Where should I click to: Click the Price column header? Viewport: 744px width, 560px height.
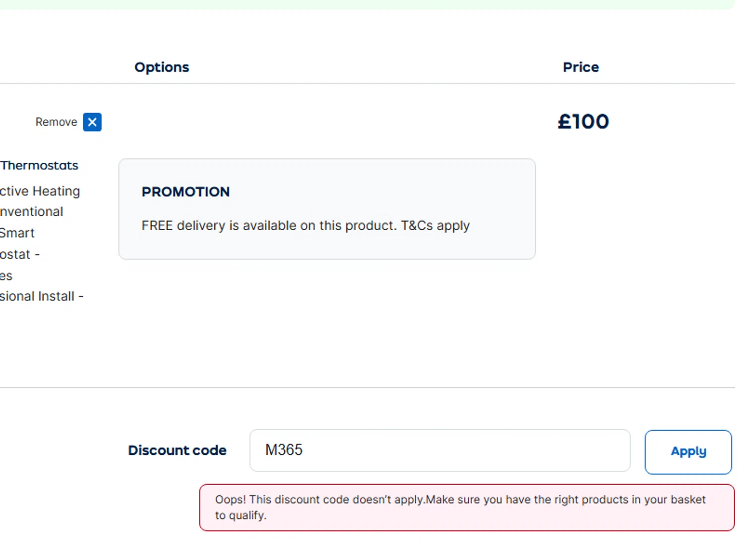[x=580, y=67]
